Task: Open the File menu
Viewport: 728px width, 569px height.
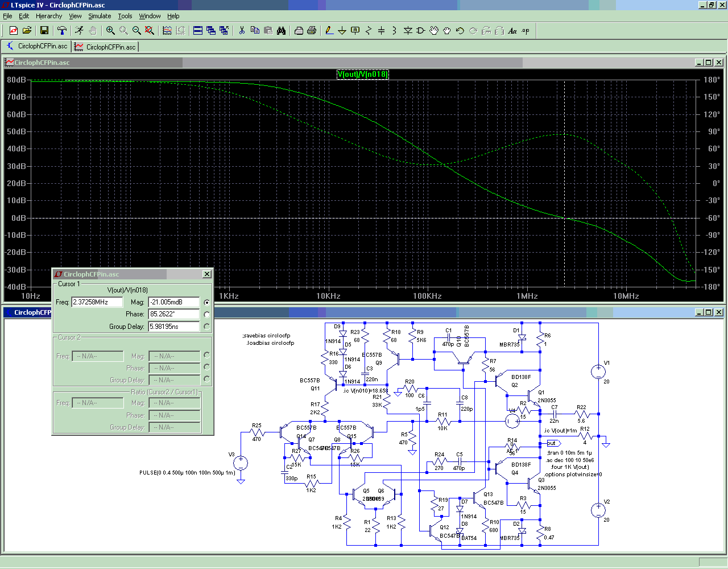Action: pyautogui.click(x=7, y=16)
